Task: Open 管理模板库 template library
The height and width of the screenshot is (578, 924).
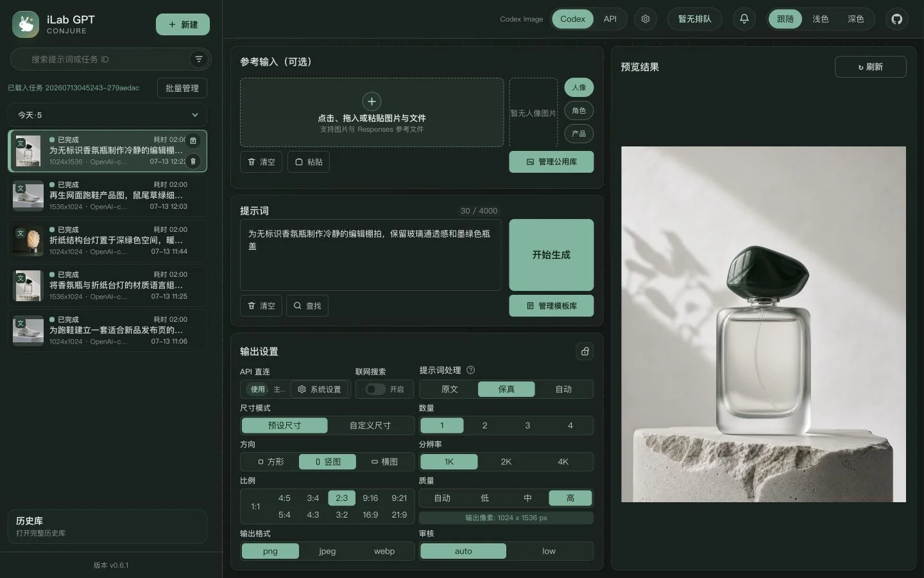Action: pyautogui.click(x=551, y=306)
